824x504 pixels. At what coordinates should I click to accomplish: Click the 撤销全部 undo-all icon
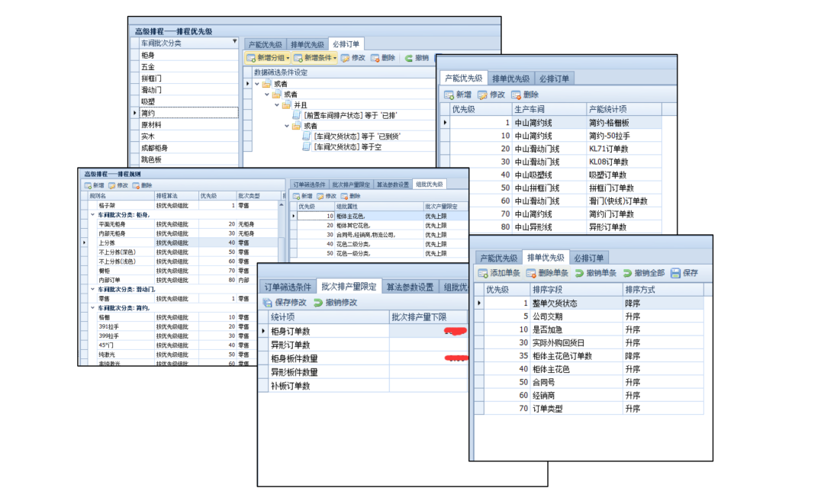tap(628, 273)
